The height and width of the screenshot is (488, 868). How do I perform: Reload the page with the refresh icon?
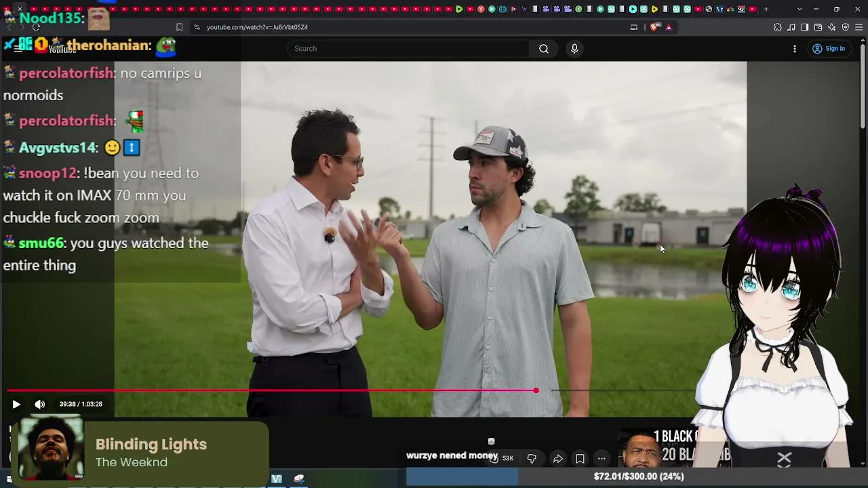pos(36,27)
